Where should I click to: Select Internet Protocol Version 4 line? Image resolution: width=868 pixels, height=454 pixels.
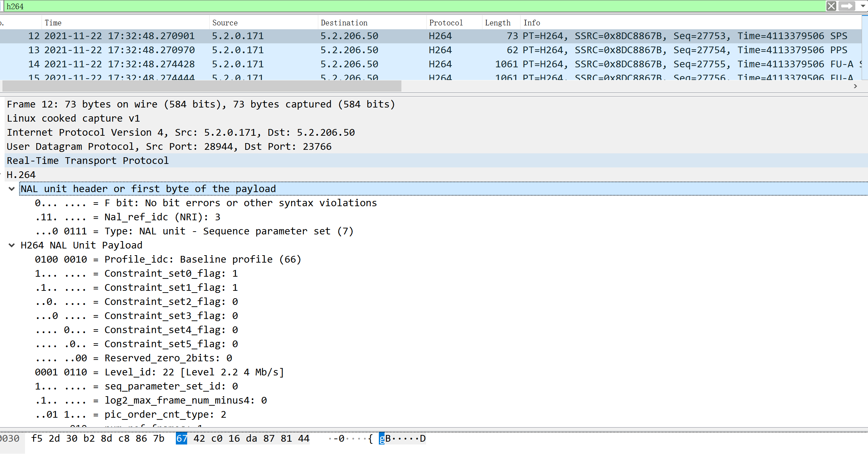click(180, 133)
